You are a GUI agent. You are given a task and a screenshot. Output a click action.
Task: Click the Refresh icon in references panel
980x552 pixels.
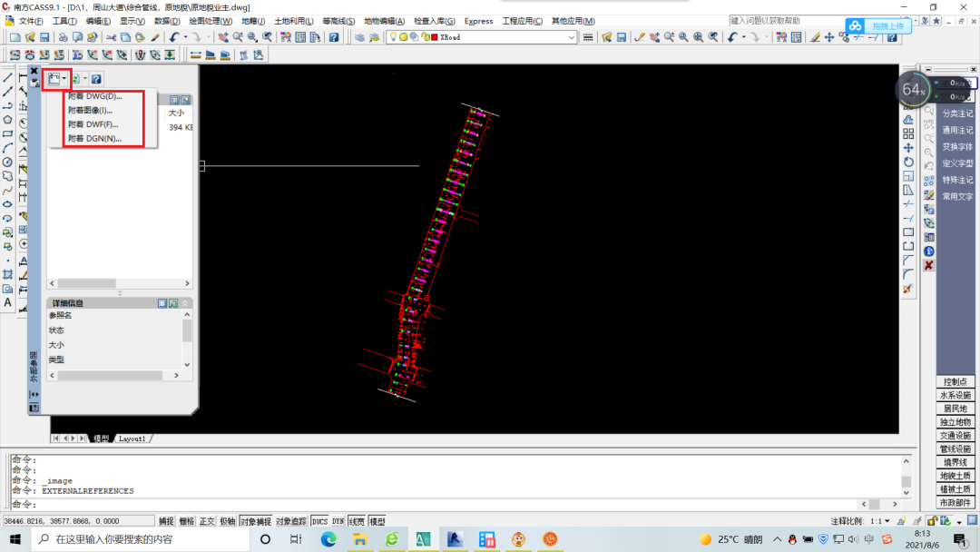[x=75, y=79]
